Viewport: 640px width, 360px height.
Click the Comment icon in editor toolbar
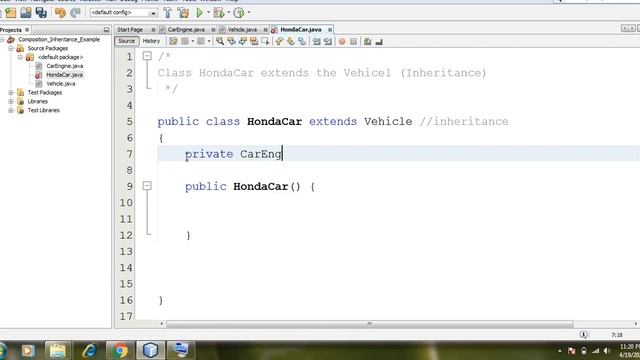[368, 41]
